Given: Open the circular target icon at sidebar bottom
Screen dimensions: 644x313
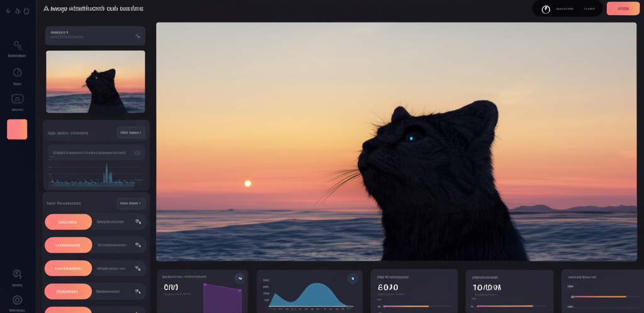Looking at the screenshot, I should 18,300.
